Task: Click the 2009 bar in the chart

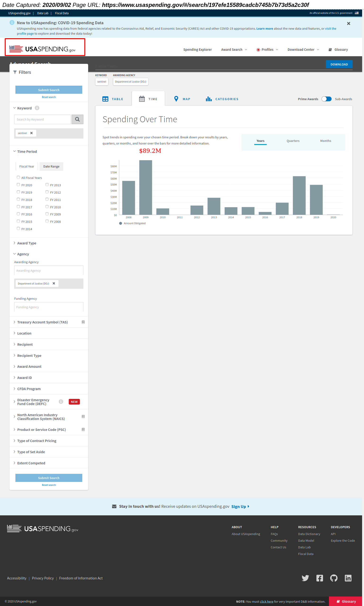Action: [146, 187]
